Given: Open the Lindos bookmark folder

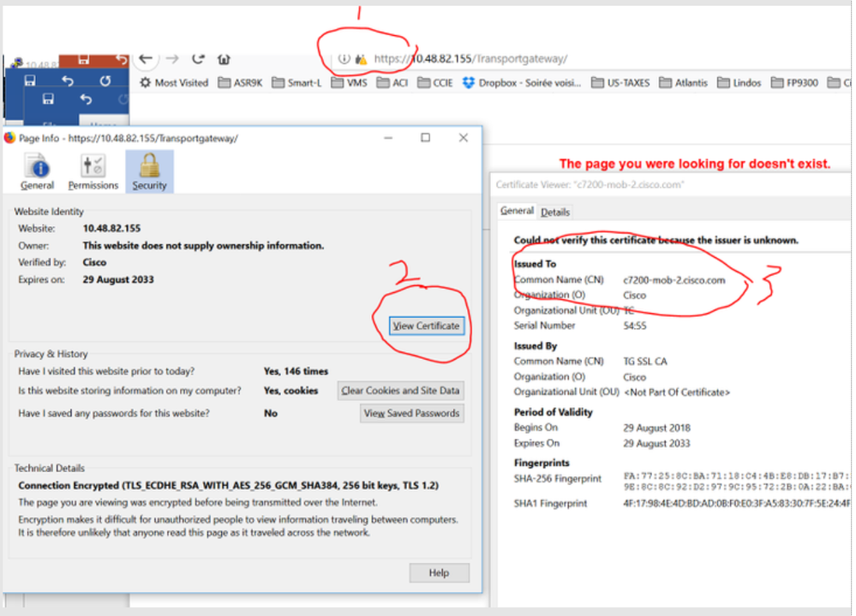Looking at the screenshot, I should 739,83.
